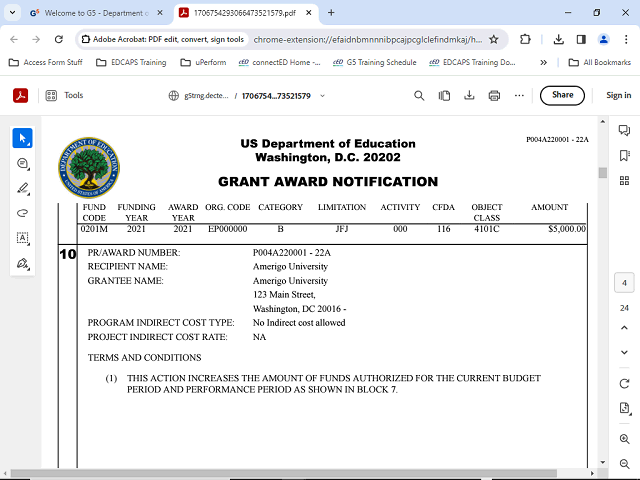
Task: Open the Chrome downloads icon
Action: (558, 39)
